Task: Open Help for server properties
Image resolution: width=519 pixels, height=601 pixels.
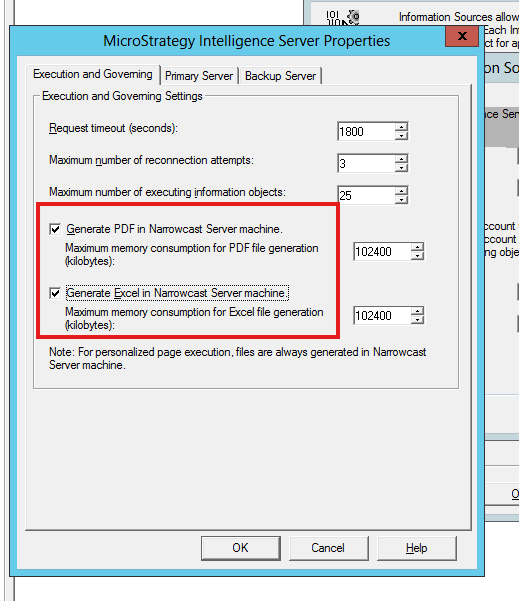Action: [x=417, y=548]
